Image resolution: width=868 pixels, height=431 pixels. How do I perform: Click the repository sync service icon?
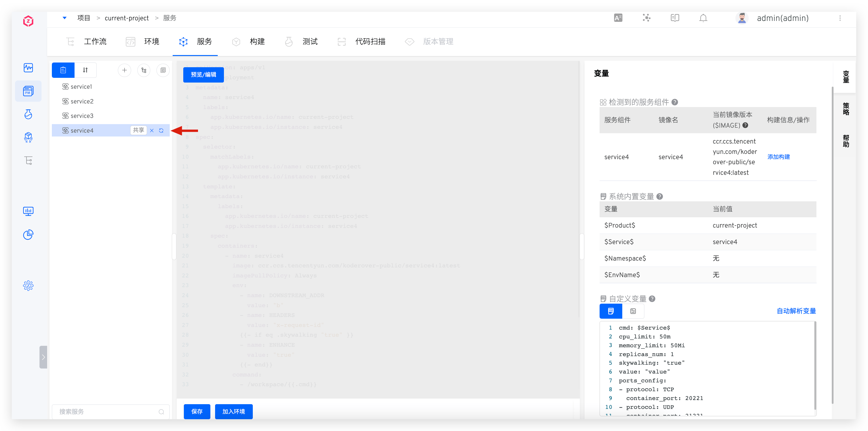tap(144, 70)
